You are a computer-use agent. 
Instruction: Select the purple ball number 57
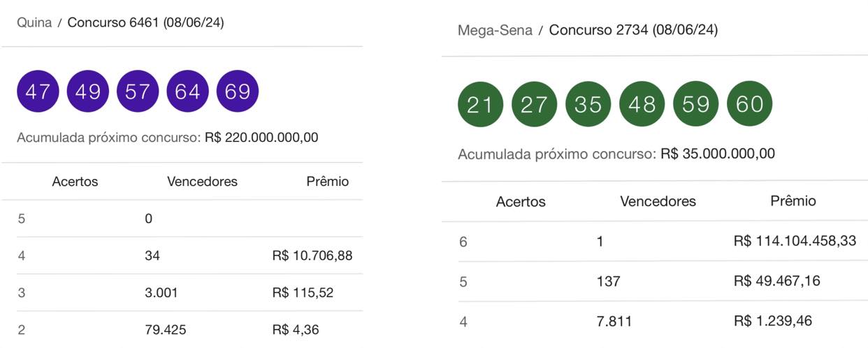coord(138,92)
